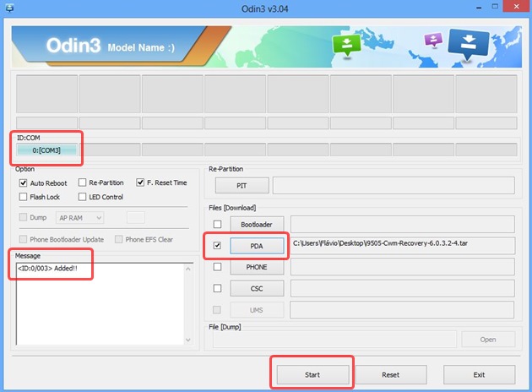Click the PDA file path field
Screen dimensions: 532x392
click(403, 245)
